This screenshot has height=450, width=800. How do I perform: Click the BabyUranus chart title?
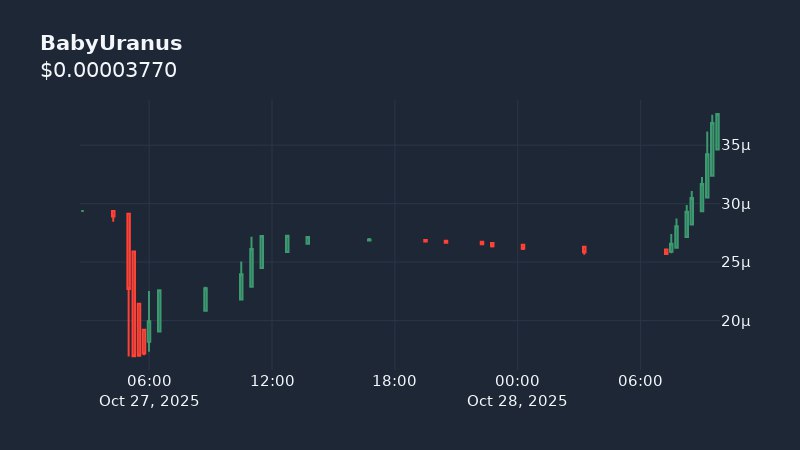click(x=111, y=43)
